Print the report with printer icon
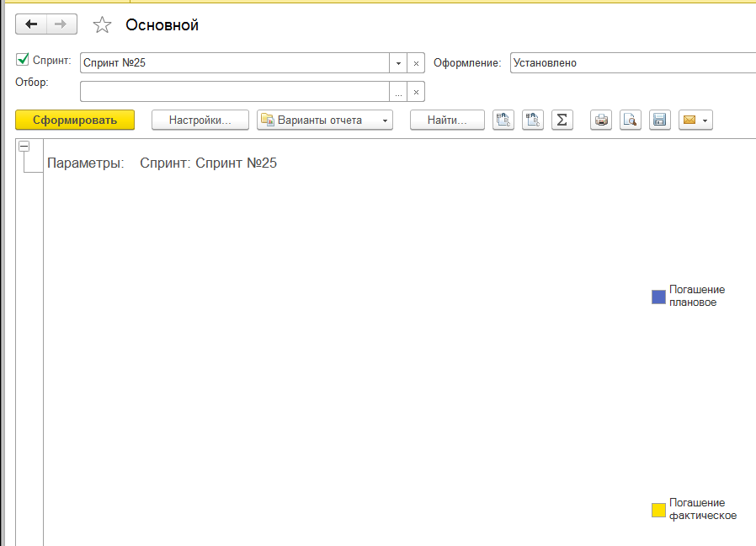The image size is (756, 546). (601, 120)
